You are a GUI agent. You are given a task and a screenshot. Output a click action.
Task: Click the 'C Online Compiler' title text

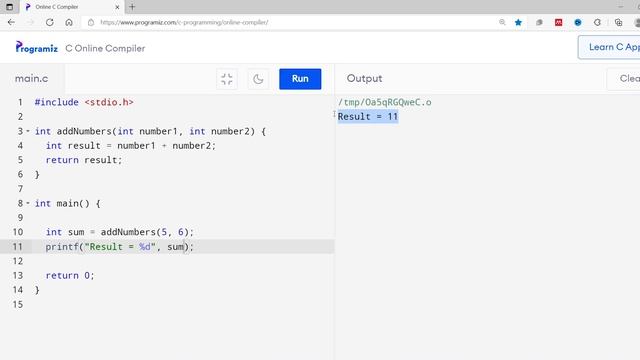click(x=105, y=48)
